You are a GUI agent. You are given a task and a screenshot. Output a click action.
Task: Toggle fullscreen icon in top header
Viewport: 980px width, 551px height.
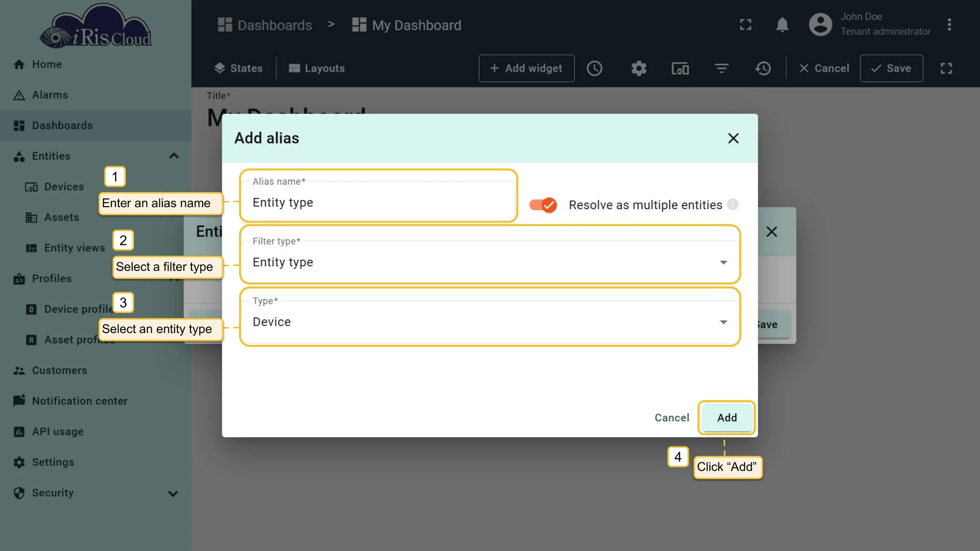[x=746, y=24]
